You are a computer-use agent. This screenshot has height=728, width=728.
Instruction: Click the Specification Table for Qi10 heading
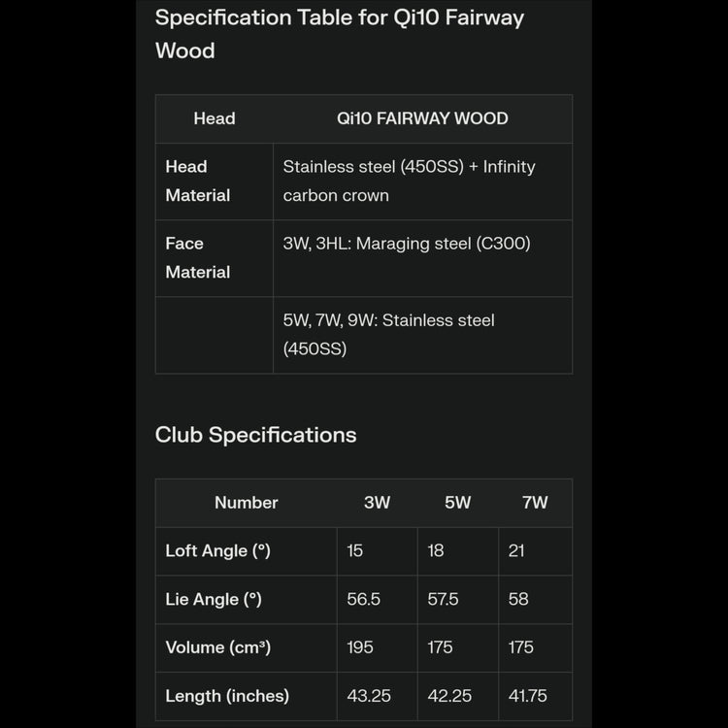pos(339,33)
